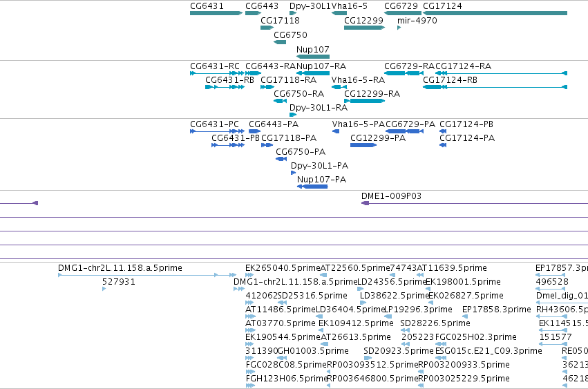This screenshot has height=389, width=588.
Task: Click the CG6443-RA transcript label
Action: click(270, 66)
